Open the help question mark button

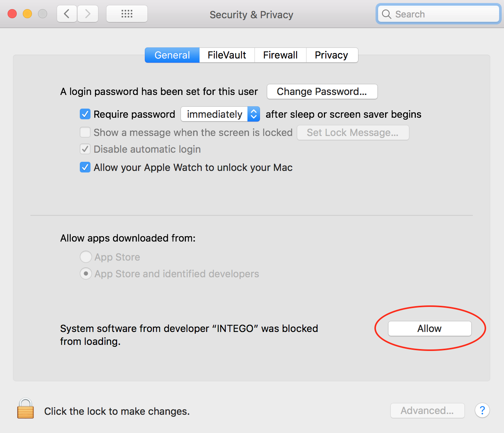click(x=482, y=410)
